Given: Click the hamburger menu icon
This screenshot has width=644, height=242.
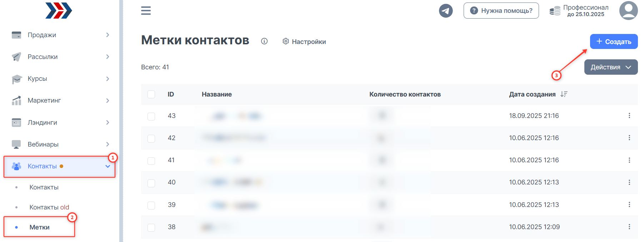Looking at the screenshot, I should (x=146, y=11).
